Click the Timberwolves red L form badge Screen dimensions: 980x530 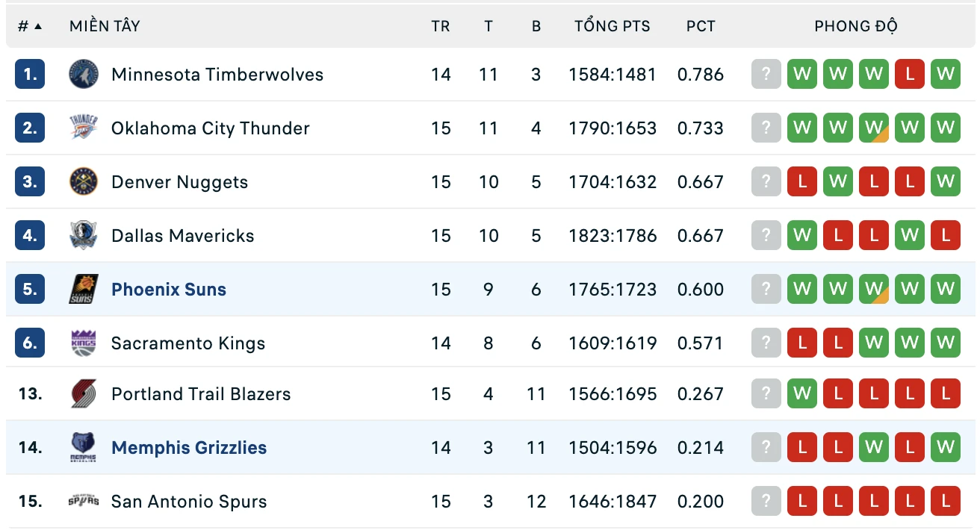(x=910, y=75)
